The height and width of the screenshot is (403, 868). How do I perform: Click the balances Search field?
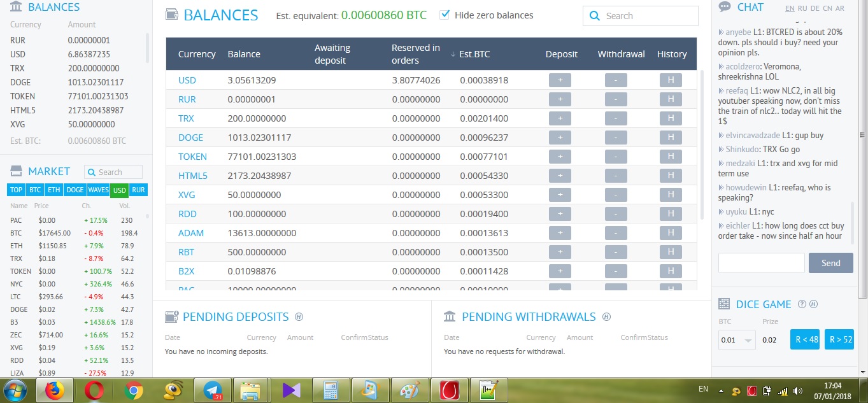[x=641, y=16]
